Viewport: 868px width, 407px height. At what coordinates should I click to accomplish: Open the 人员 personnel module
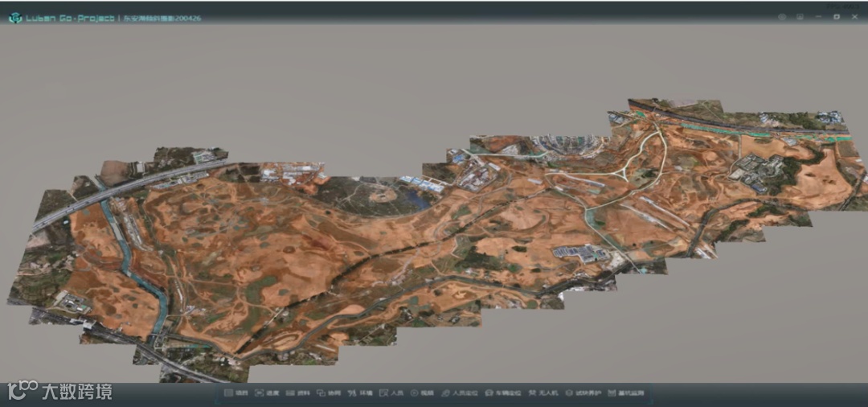point(391,393)
